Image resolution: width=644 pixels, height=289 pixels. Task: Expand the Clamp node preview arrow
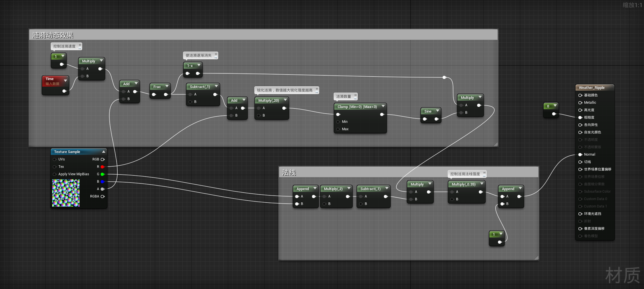383,106
